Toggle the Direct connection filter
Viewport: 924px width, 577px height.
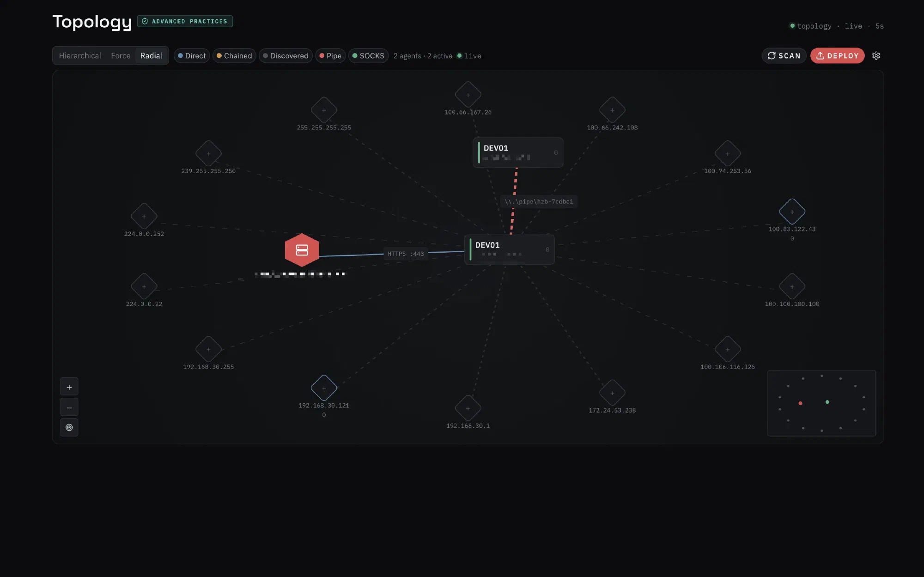pos(192,55)
